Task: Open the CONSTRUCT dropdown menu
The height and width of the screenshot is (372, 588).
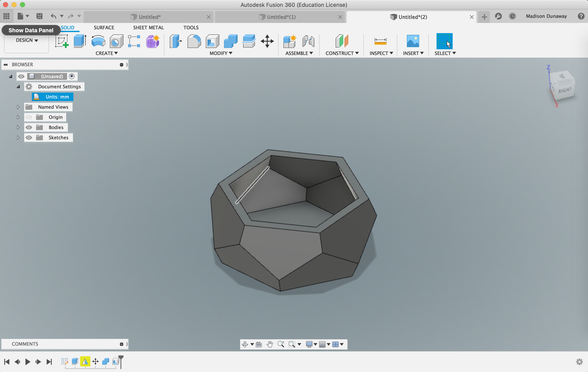Action: click(x=342, y=53)
